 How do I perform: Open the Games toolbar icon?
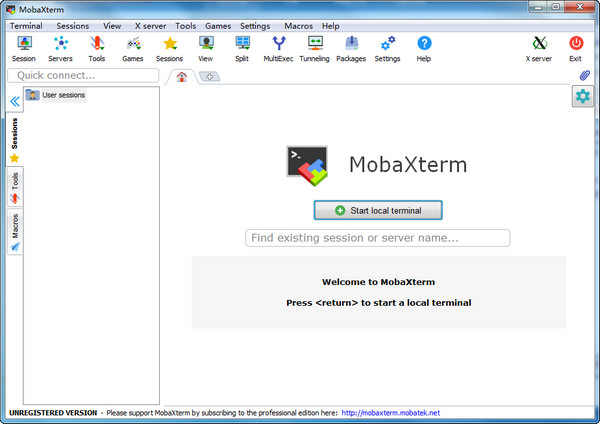click(x=133, y=49)
